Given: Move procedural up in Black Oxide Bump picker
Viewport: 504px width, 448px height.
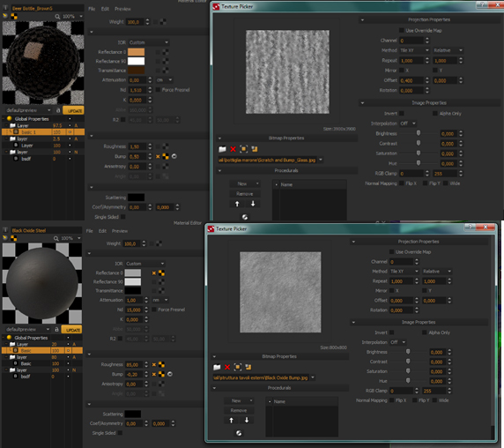Looking at the screenshot, I should coord(231,420).
